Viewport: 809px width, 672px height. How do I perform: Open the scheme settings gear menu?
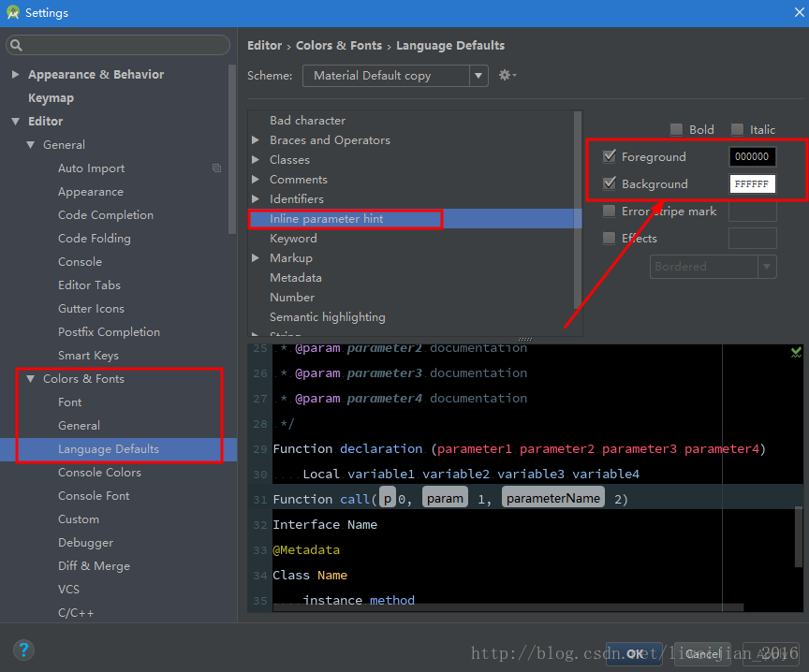pos(506,75)
